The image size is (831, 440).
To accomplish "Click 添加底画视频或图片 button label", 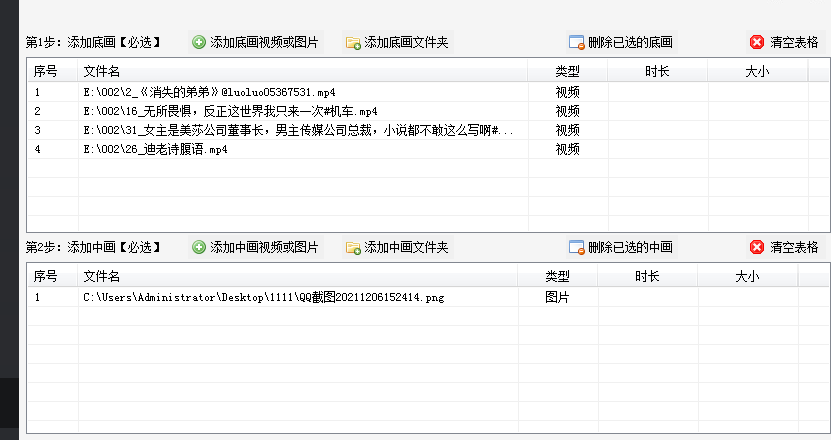I will (264, 42).
